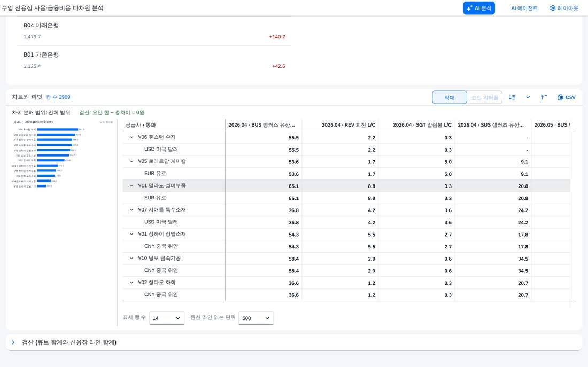Viewport: 588px width, 367px height.
Task: Collapse the V06 휴스턴 수지 row
Action: [x=131, y=137]
